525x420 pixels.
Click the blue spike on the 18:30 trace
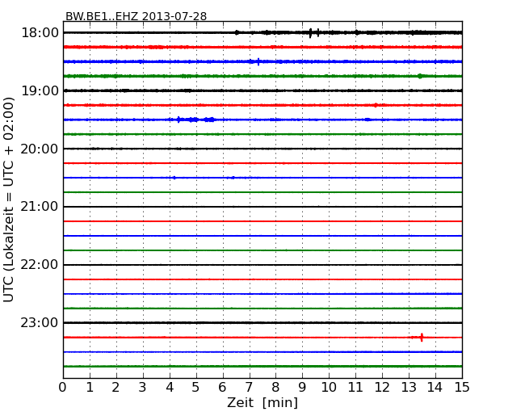pyautogui.click(x=258, y=61)
